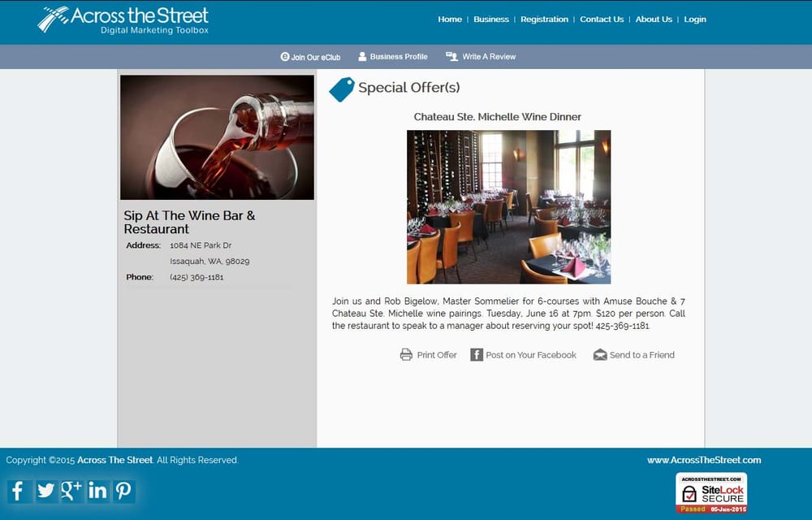Screen dimensions: 812x520
Task: Click the address line 1084 NE Park Dr
Action: [201, 245]
